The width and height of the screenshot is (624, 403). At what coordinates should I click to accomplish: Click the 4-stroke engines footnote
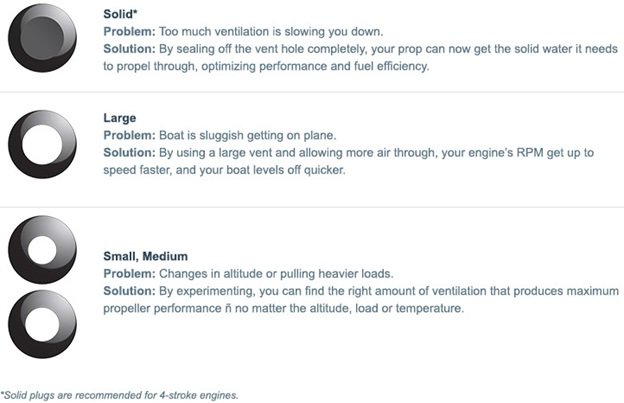(120, 394)
